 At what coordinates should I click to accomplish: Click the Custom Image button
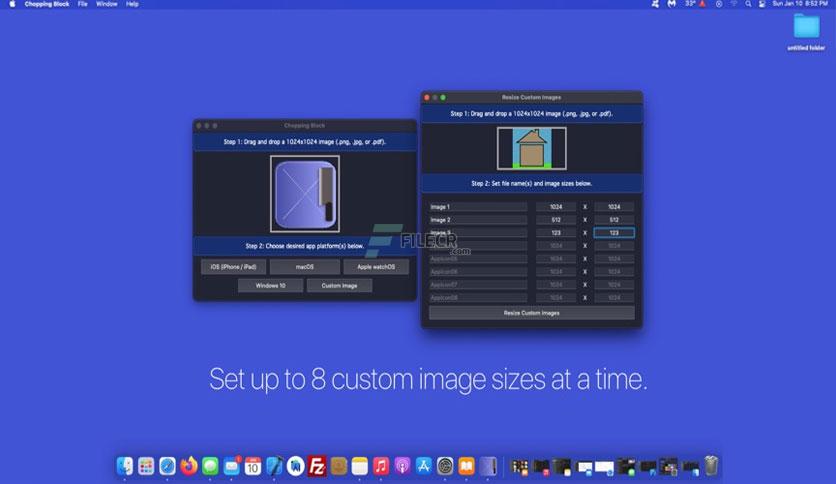click(x=339, y=286)
